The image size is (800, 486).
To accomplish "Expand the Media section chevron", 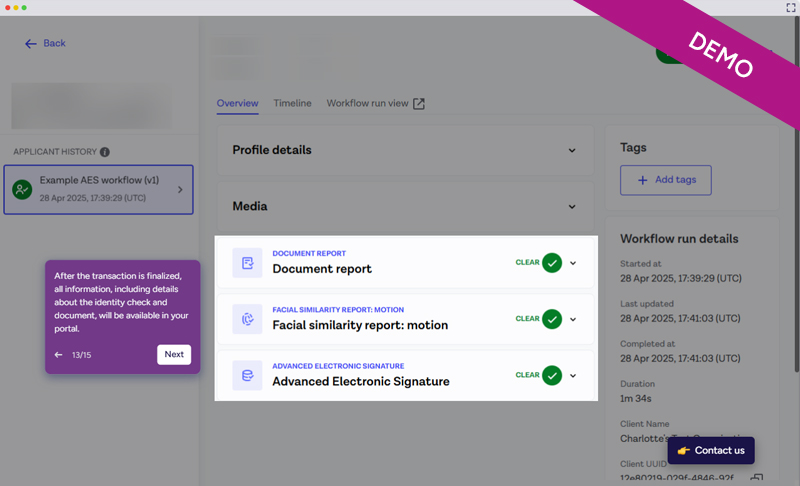I will (572, 207).
